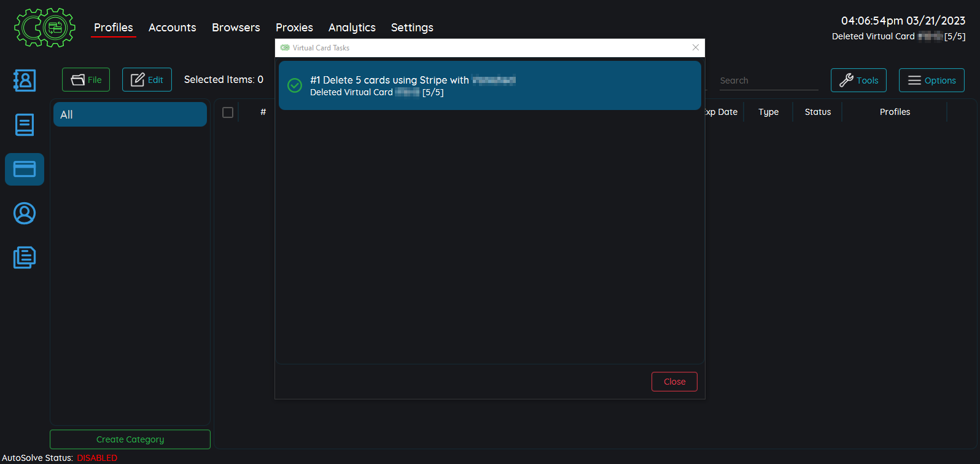Close the Virtual Card Tasks dialog
Screen dimensions: 980x464
point(696,47)
